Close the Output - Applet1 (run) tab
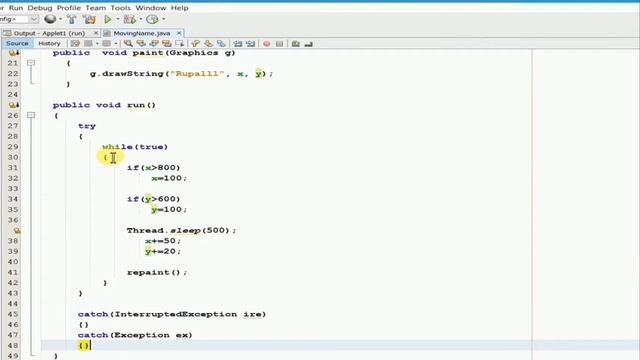The image size is (640, 360). click(96, 33)
